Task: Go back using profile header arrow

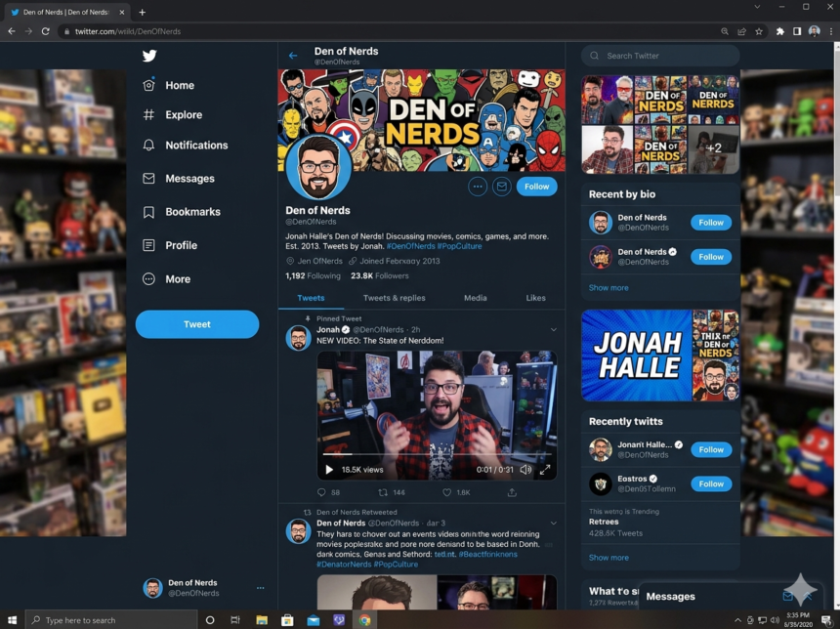Action: [293, 56]
